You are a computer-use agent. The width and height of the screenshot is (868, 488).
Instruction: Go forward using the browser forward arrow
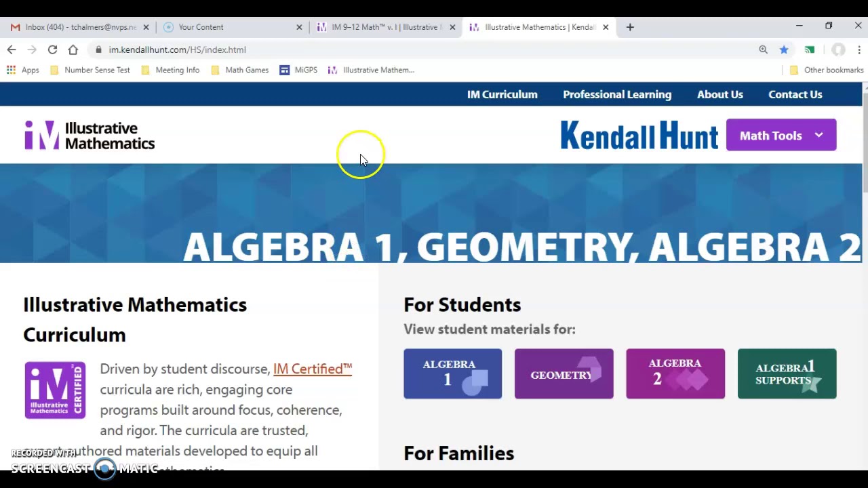pyautogui.click(x=32, y=49)
